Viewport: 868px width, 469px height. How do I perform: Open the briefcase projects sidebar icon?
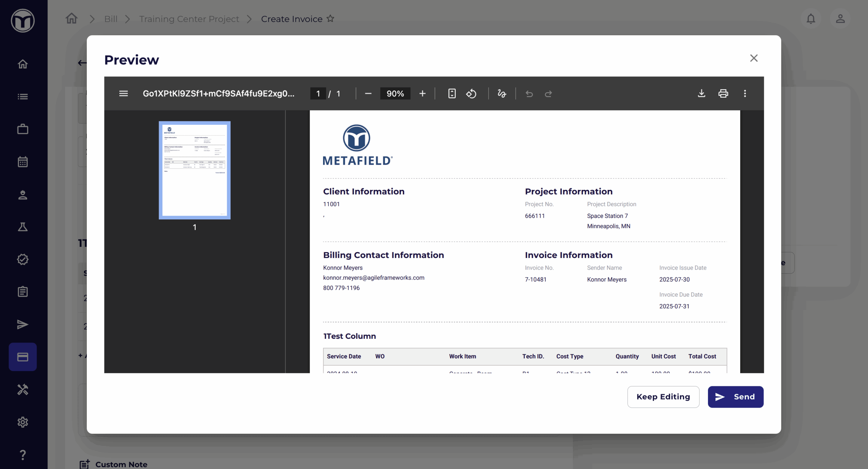tap(23, 129)
